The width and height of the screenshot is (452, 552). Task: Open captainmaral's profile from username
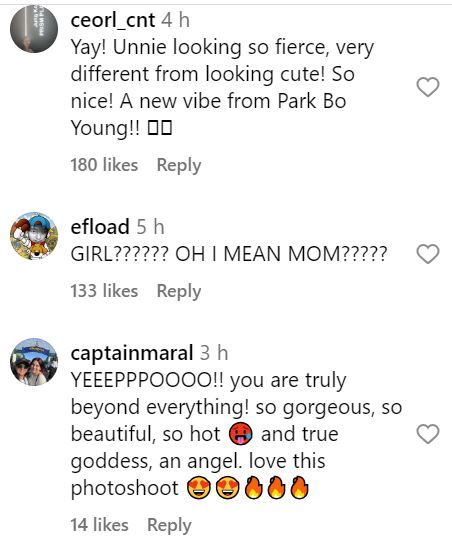(x=132, y=353)
